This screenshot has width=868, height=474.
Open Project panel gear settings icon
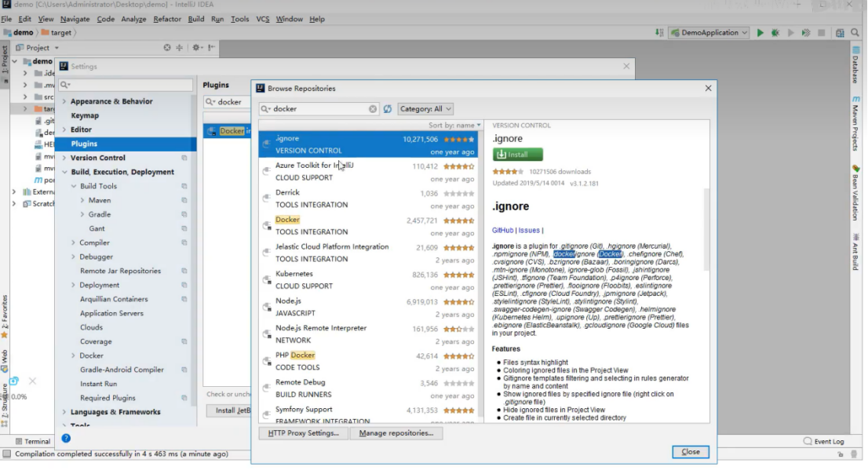(x=196, y=48)
